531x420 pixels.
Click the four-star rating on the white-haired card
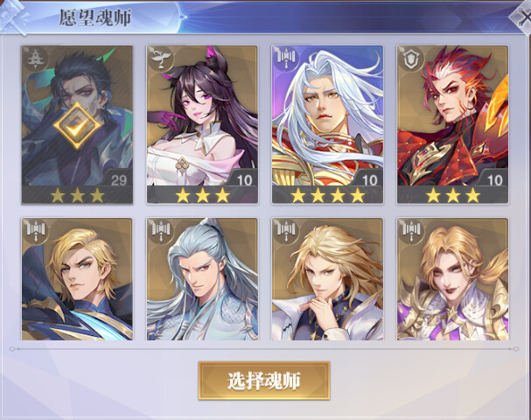pos(327,195)
